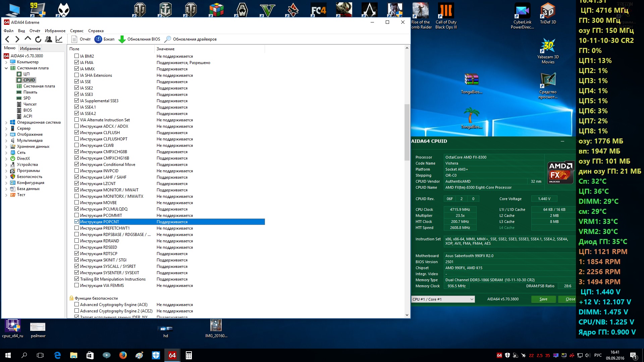This screenshot has height=362, width=644.
Task: Toggle the Инструкция CLWB checkbox
Action: [77, 145]
